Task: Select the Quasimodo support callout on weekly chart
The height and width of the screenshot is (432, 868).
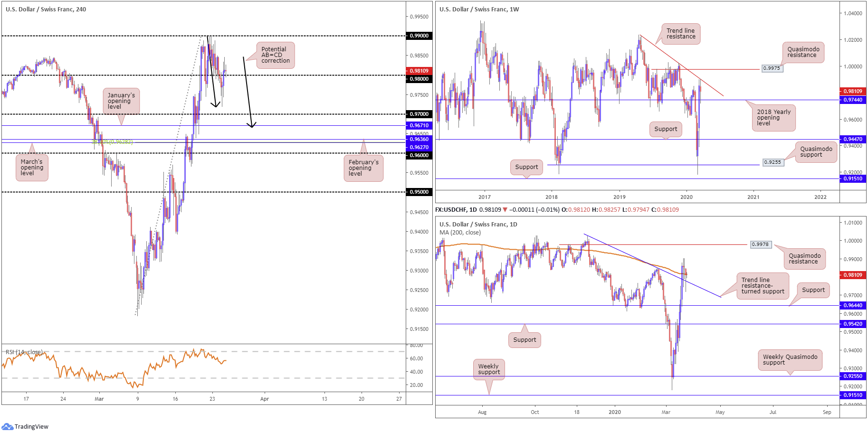Action: [x=816, y=152]
